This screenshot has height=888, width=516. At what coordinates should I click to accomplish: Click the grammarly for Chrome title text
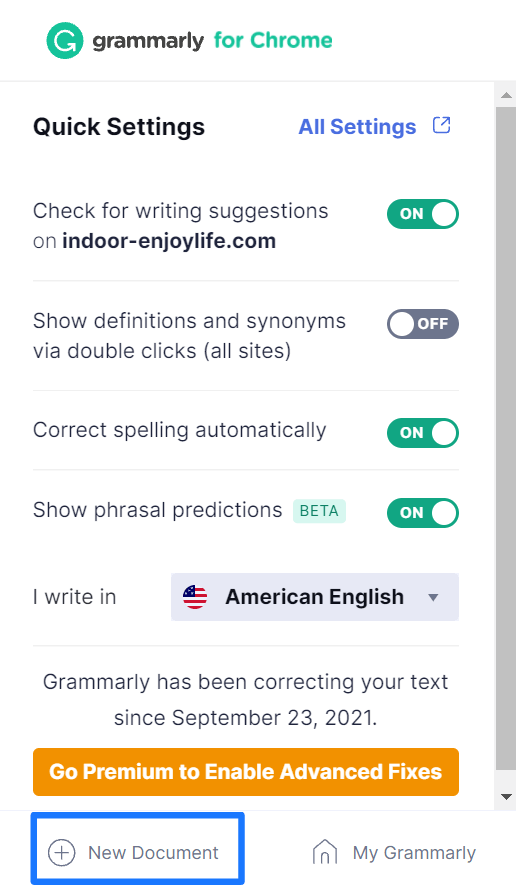212,41
